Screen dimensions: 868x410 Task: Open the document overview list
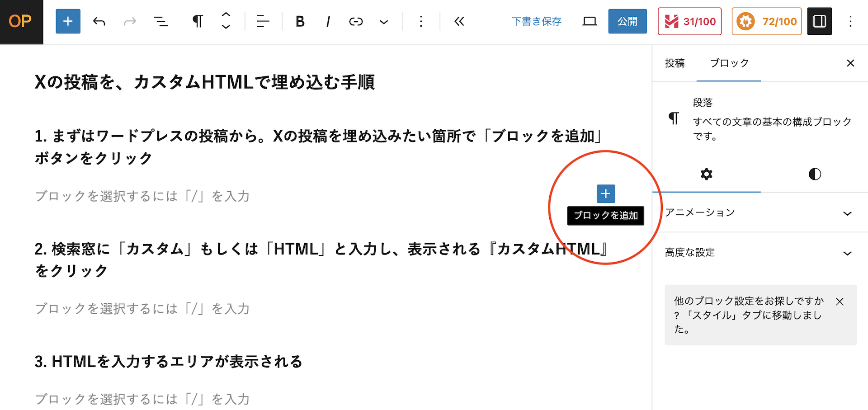[160, 21]
